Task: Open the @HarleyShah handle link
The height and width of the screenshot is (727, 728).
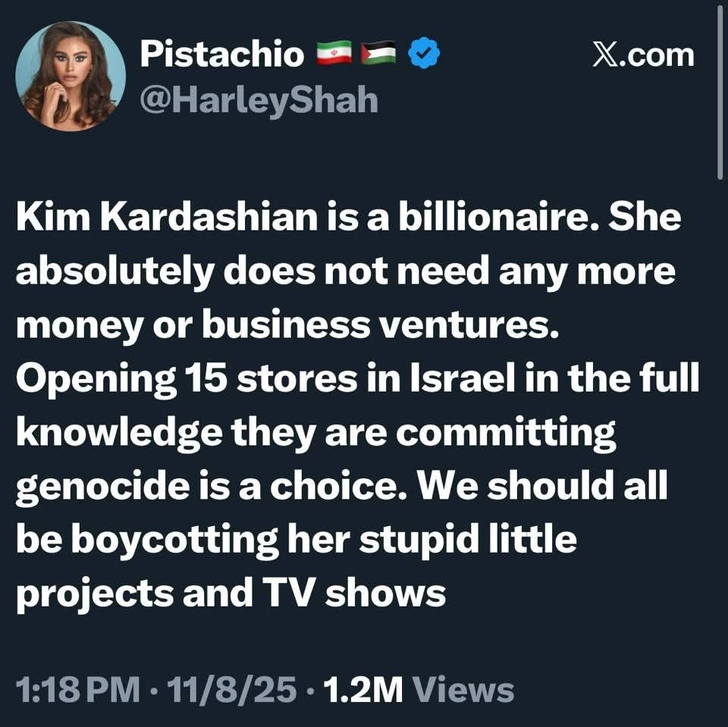Action: [x=259, y=99]
